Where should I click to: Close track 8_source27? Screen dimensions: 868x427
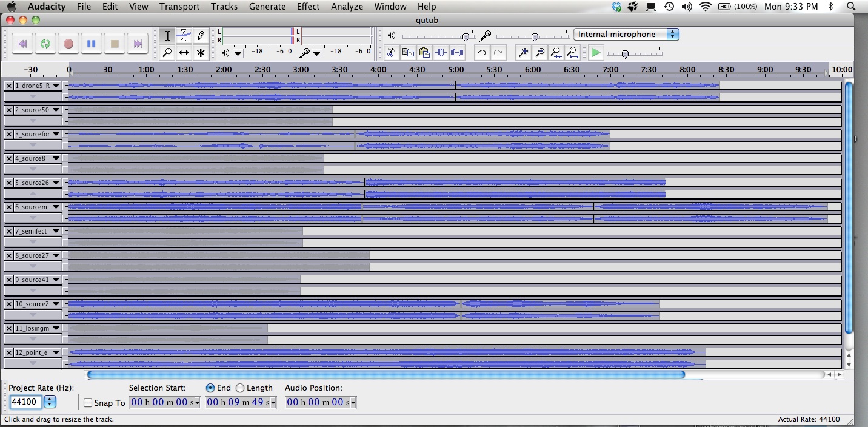click(8, 255)
